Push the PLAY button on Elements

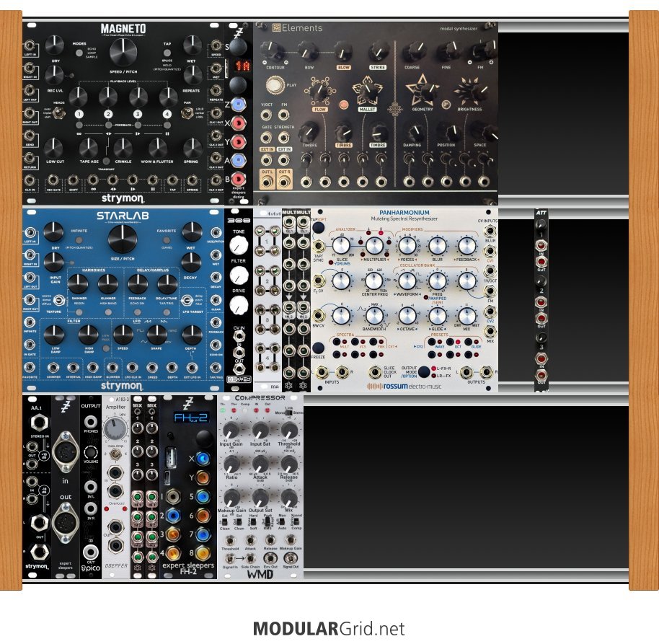pyautogui.click(x=275, y=85)
